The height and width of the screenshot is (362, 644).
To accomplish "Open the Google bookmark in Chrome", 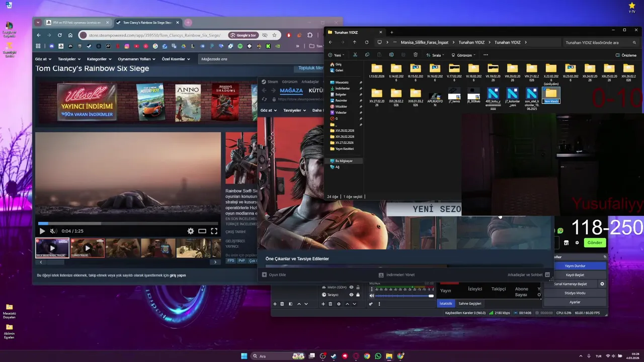I will click(x=155, y=46).
